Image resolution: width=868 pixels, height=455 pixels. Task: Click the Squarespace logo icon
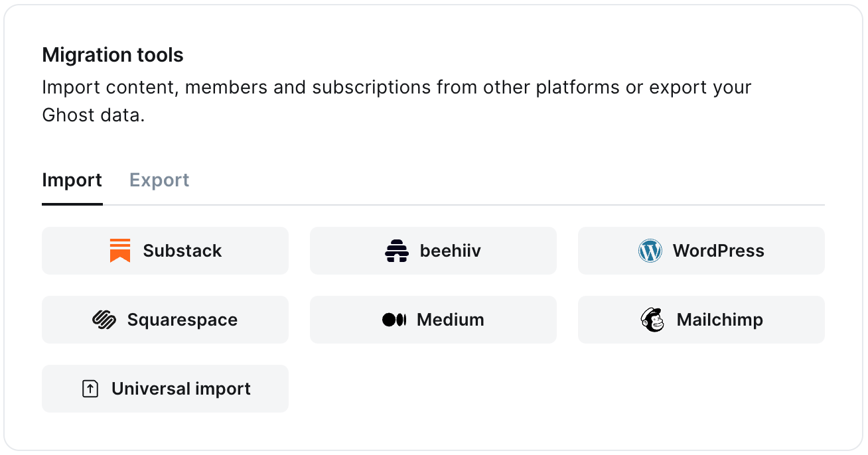(x=104, y=320)
